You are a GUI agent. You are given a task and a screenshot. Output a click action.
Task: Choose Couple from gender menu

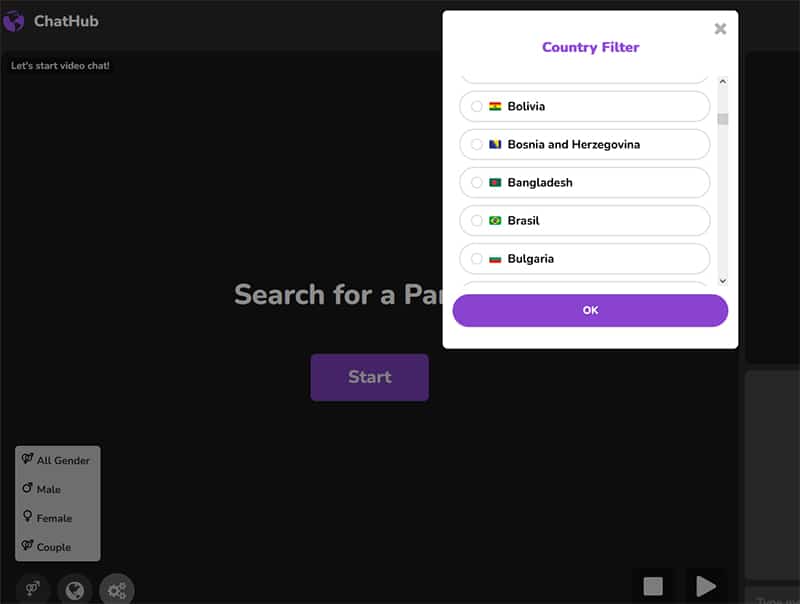point(47,546)
